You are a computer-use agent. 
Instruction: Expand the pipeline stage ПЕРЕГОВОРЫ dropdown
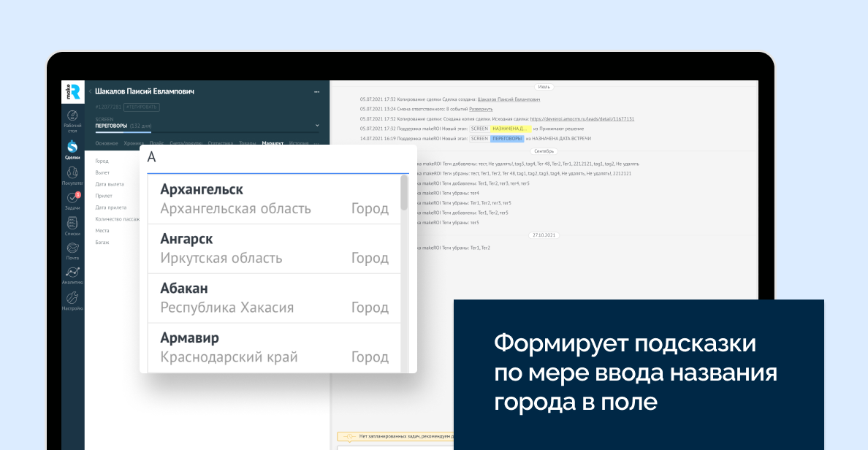pos(317,126)
